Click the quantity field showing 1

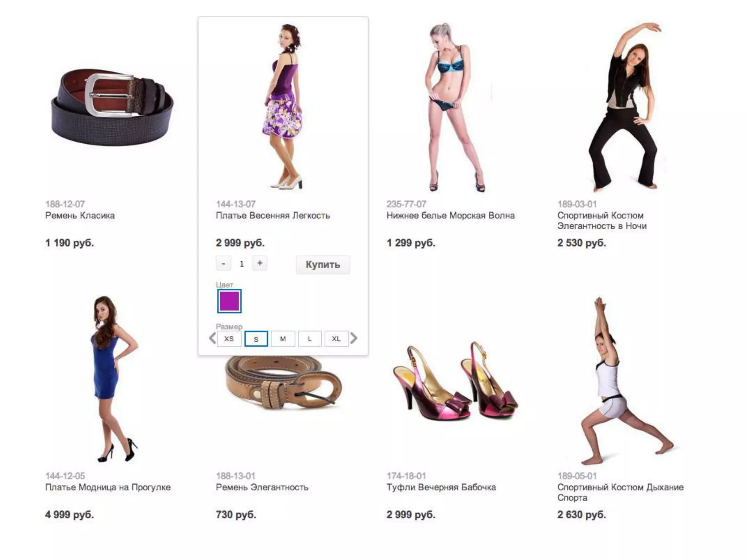coord(241,264)
